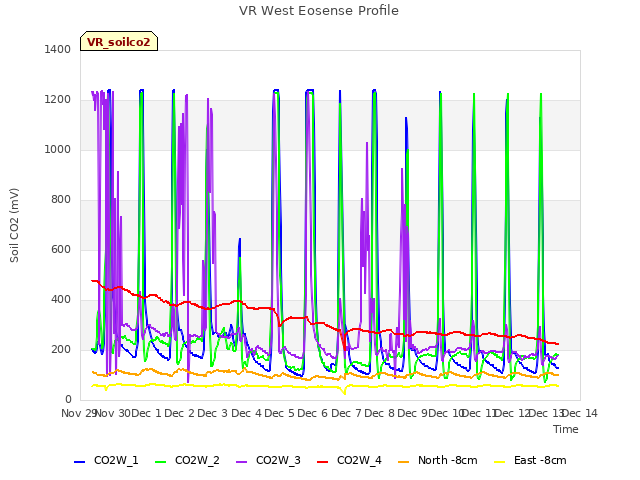
Task: Click the 600 y-axis tick label
Action: pos(61,249)
